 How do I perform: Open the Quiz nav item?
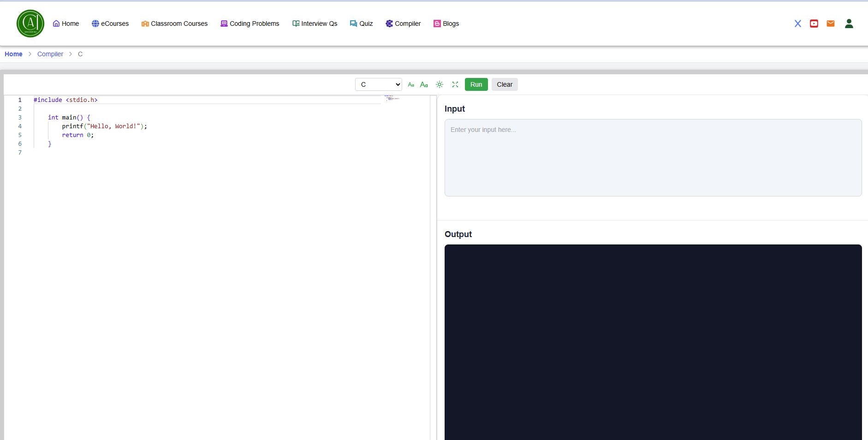click(x=361, y=24)
